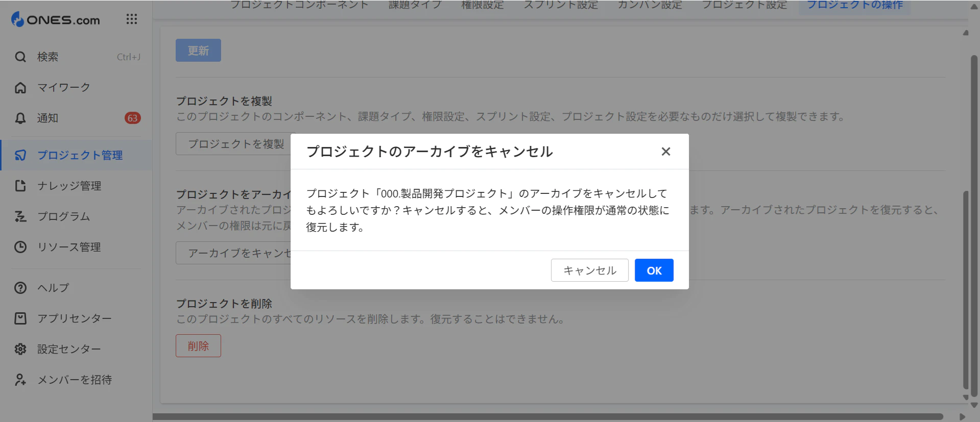Click the アーカイブをキャンセル button behind dialog
Screen dimensions: 980x422
[233, 253]
